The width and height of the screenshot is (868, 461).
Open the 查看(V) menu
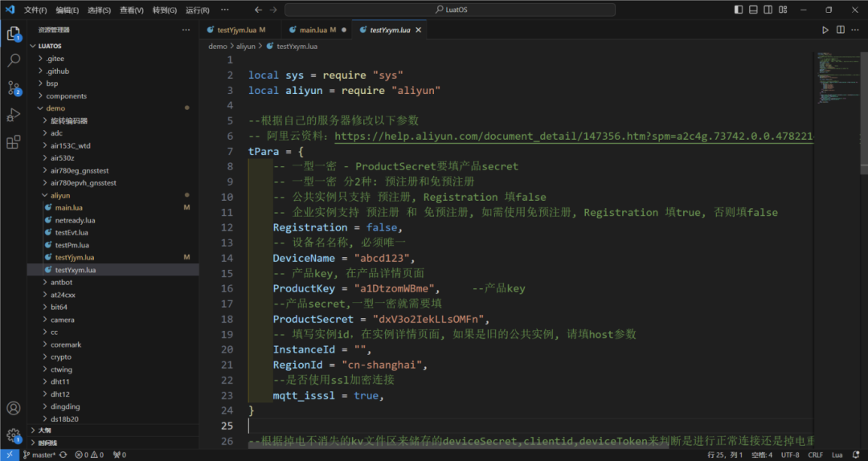132,10
